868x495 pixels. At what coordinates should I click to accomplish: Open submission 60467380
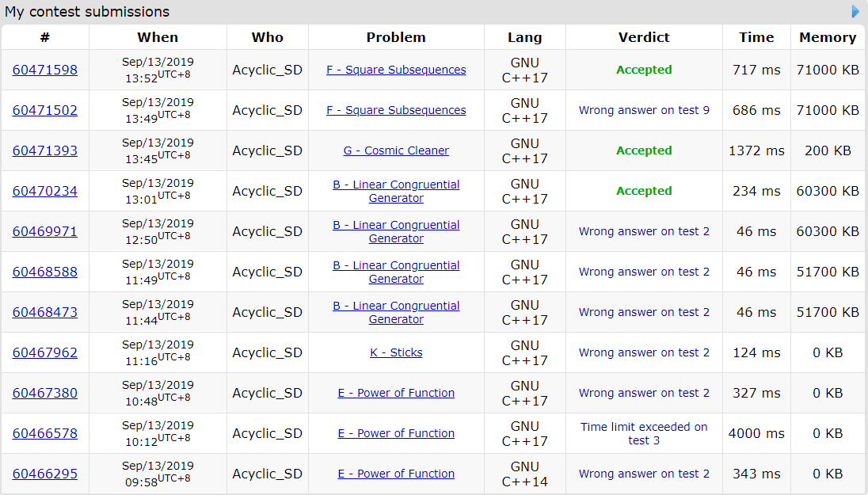point(45,393)
